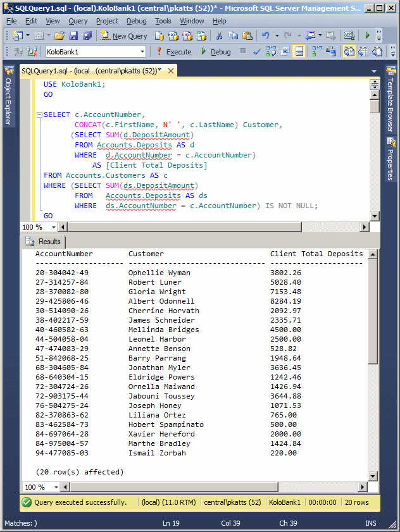The width and height of the screenshot is (400, 532).
Task: Close the SQLQuery1.sql tab with the X
Action: point(171,71)
